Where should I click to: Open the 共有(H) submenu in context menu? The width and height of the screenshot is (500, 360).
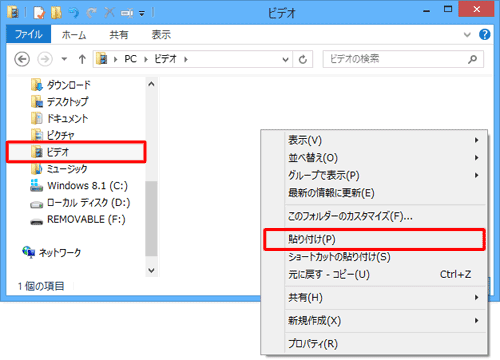374,297
